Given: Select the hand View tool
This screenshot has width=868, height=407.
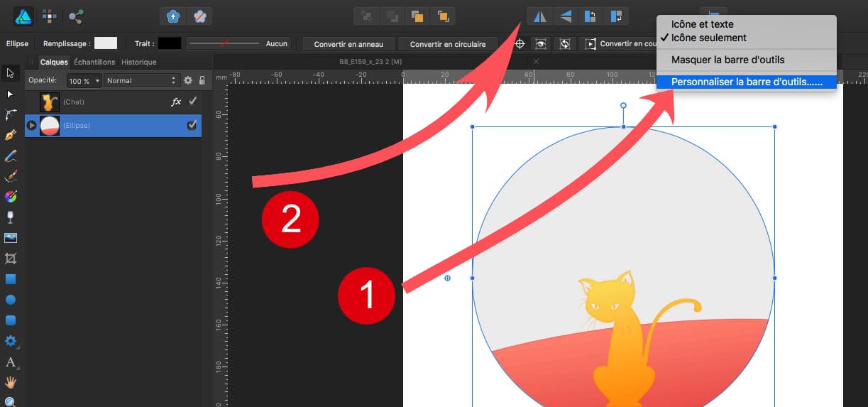Looking at the screenshot, I should (x=11, y=382).
